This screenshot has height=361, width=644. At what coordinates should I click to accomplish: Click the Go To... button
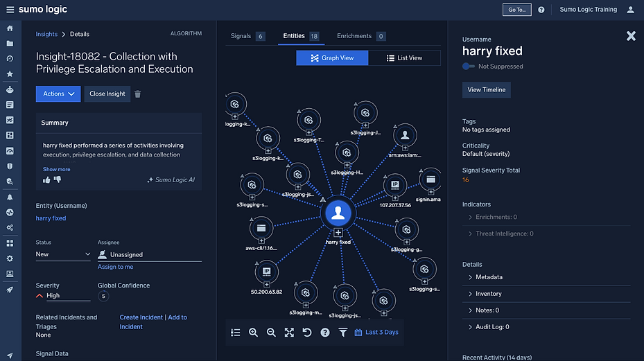click(x=516, y=10)
